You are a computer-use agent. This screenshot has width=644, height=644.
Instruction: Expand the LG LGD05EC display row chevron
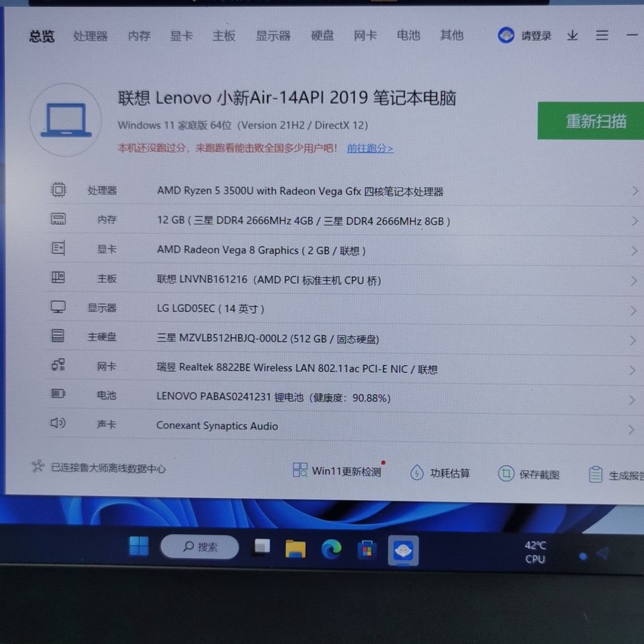click(634, 311)
